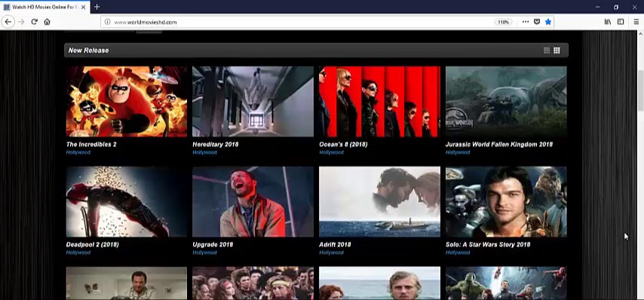
Task: Select the Watch HD Movies Online tab
Action: click(x=45, y=8)
